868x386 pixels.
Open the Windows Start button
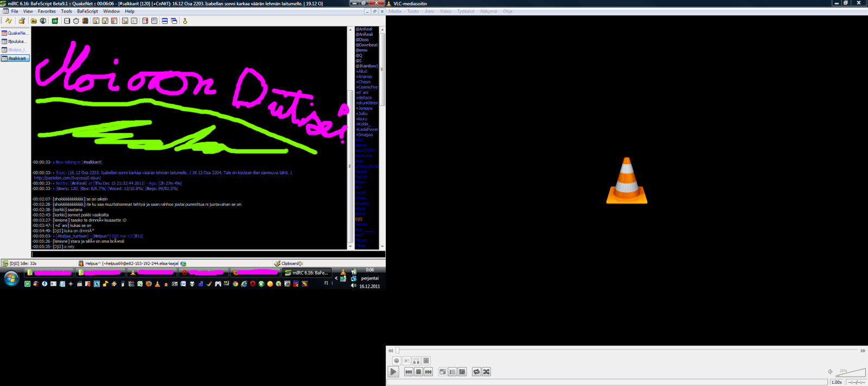[11, 279]
